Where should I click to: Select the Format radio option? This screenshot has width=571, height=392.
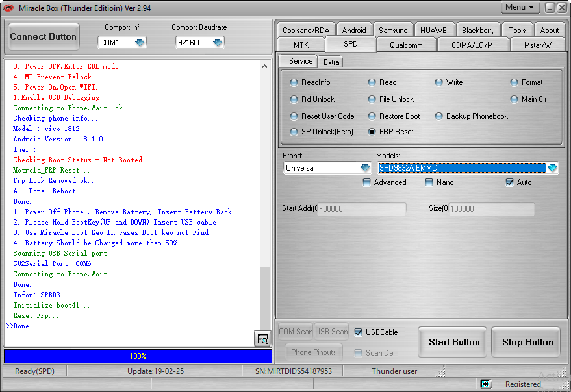[x=514, y=82]
